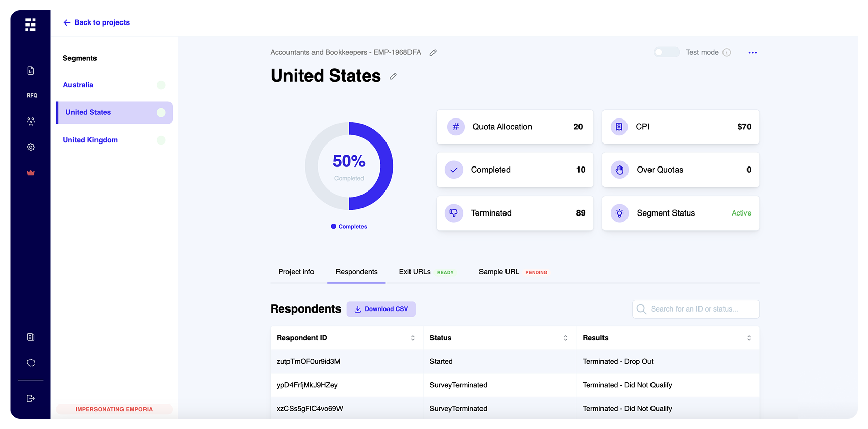Download CSV of respondents
Image resolution: width=868 pixels, height=429 pixels.
click(x=381, y=309)
